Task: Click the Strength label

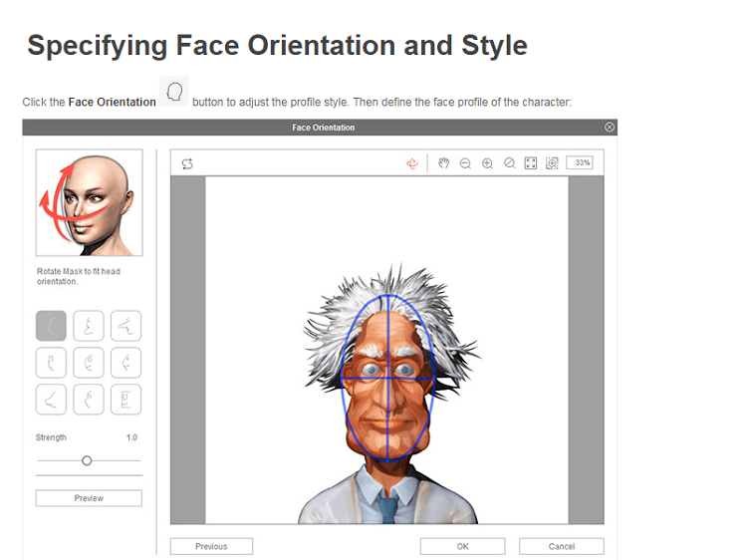Action: pyautogui.click(x=51, y=437)
